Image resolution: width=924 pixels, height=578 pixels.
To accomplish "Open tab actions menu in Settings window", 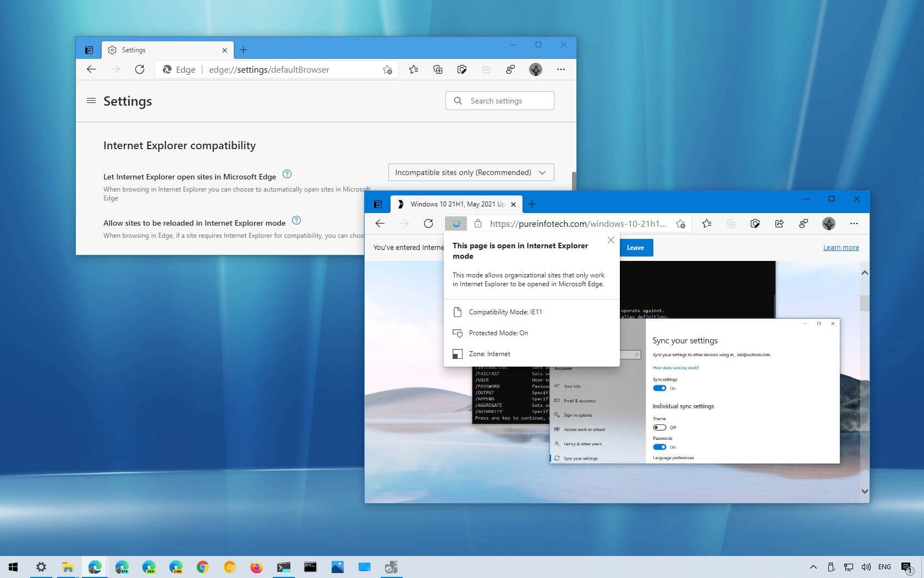I will coord(89,50).
